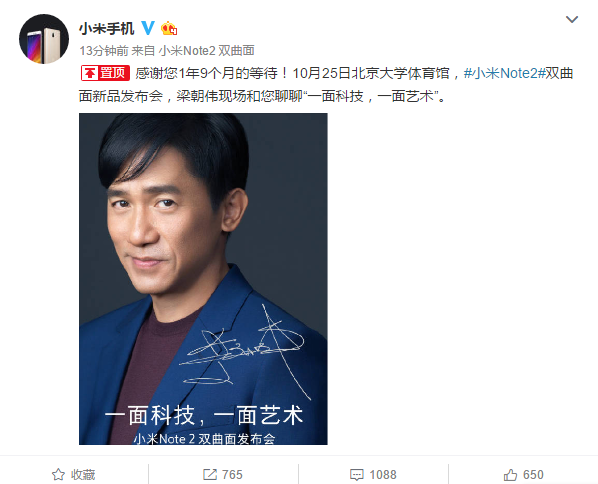
Task: Open the 13分钟前 post timestamp
Action: click(104, 50)
